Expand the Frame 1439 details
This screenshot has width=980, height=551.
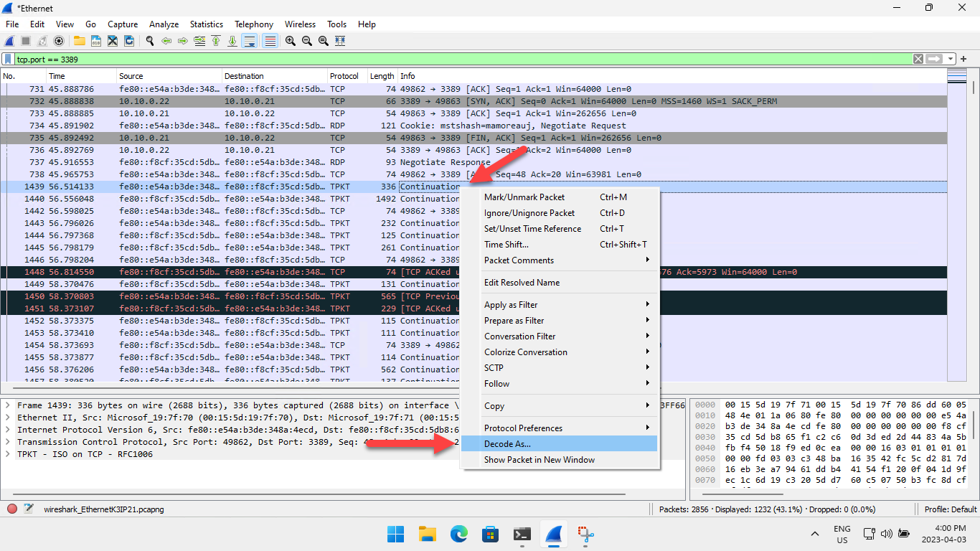(x=8, y=405)
